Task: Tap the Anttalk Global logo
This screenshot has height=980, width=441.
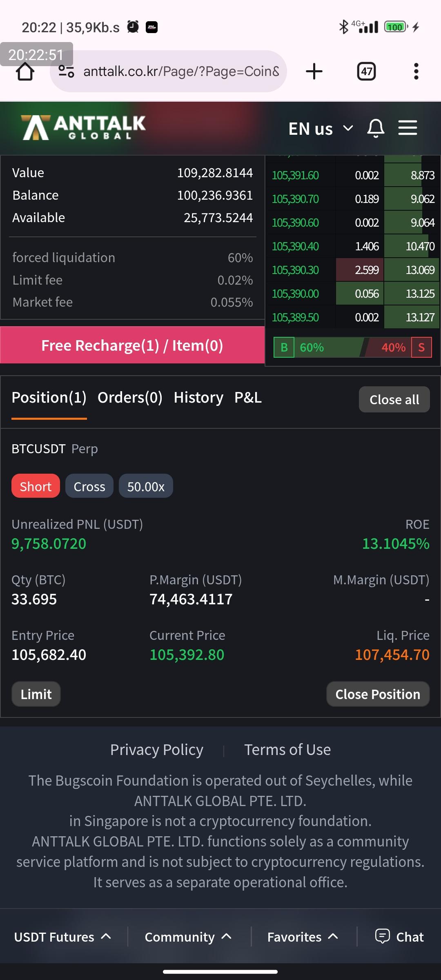Action: [84, 127]
